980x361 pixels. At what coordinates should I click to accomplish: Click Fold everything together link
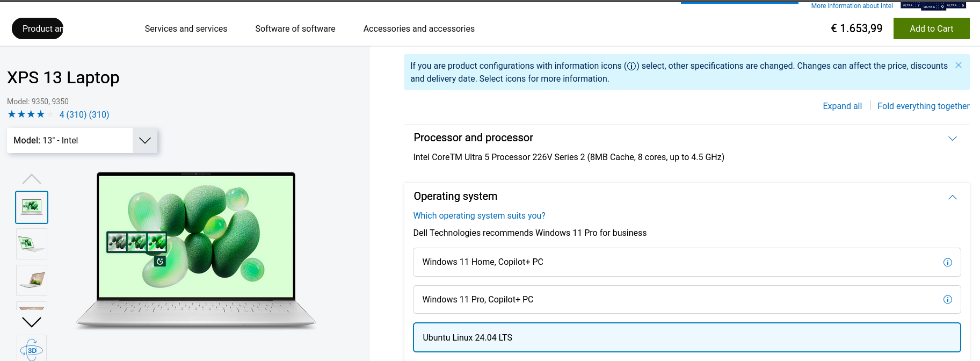923,106
